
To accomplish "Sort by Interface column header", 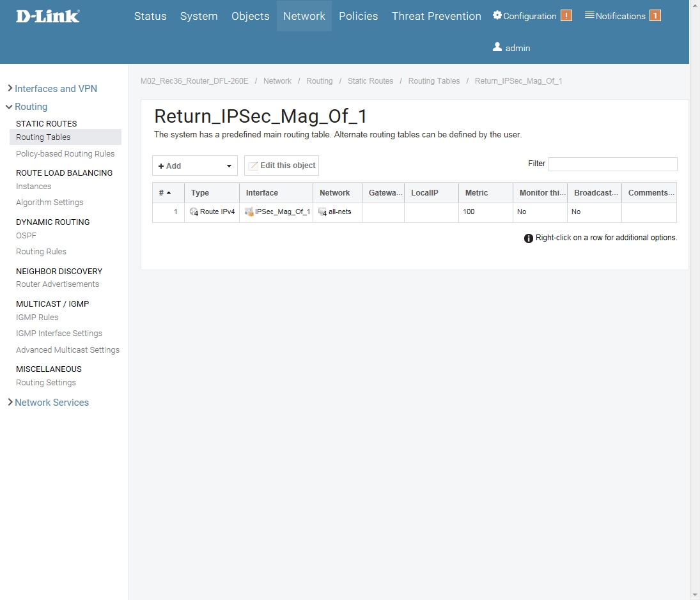I will (276, 193).
